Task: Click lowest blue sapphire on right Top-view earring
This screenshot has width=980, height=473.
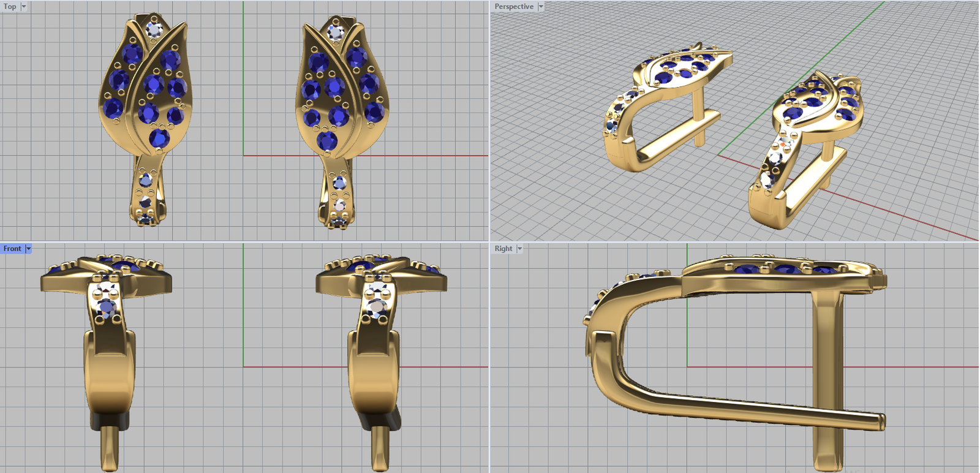Action: (x=326, y=140)
